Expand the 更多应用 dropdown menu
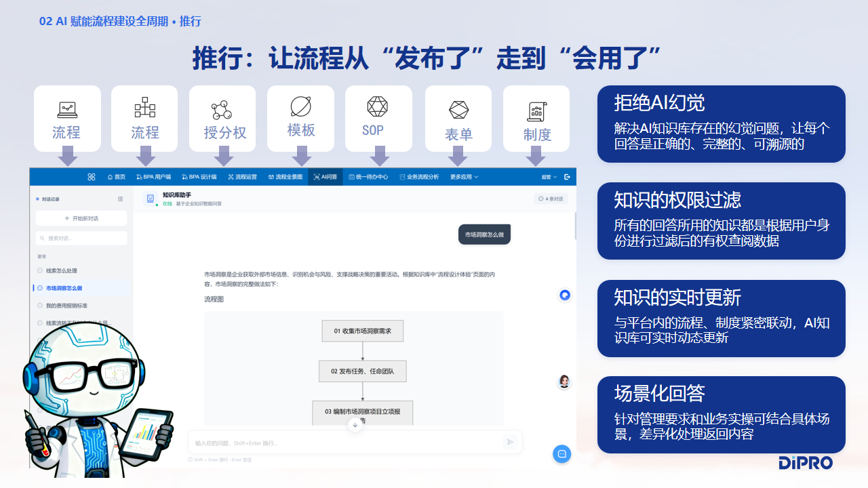The height and width of the screenshot is (488, 868). click(x=465, y=177)
